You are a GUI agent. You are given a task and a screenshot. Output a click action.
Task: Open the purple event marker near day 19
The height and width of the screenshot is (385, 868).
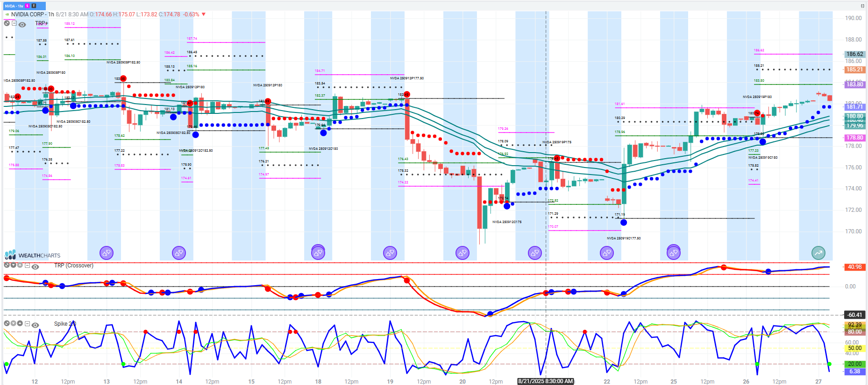(x=390, y=253)
